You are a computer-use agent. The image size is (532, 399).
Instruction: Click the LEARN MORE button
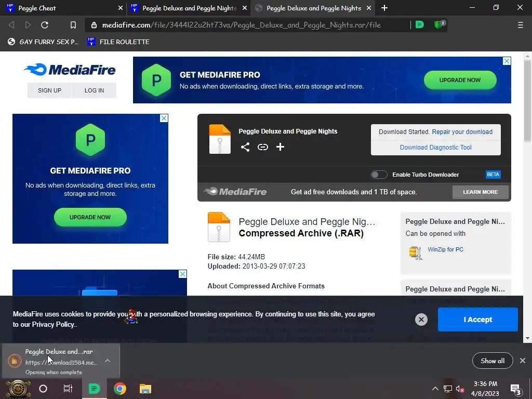coord(481,192)
